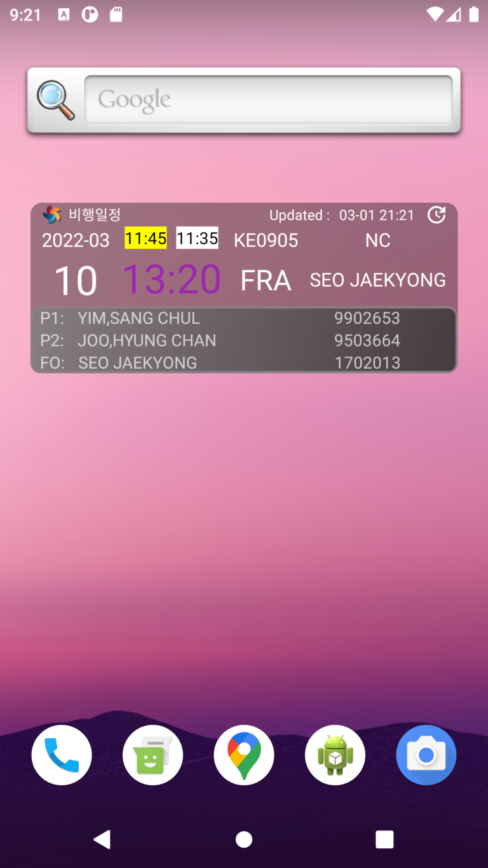Select P2 crew row JOO,HYUNG CHAN

click(x=243, y=340)
